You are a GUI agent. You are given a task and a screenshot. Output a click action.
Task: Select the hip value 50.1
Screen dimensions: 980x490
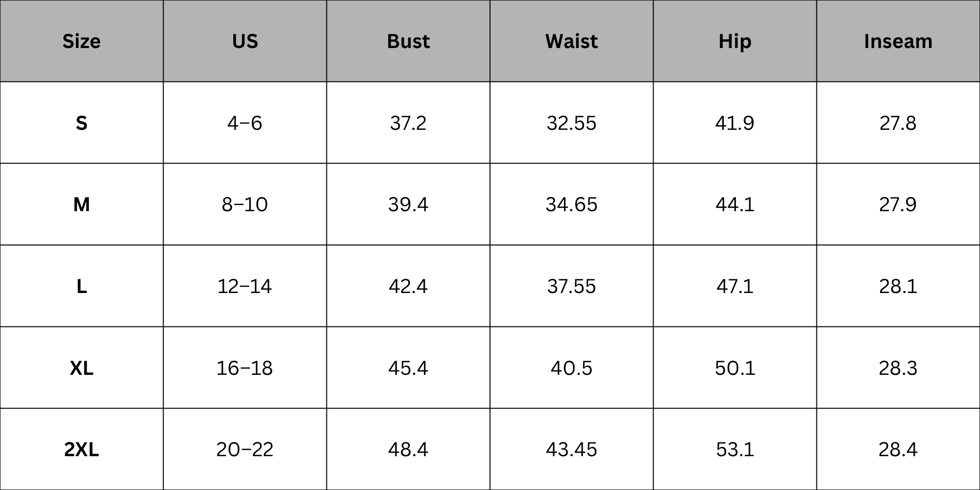(x=735, y=367)
